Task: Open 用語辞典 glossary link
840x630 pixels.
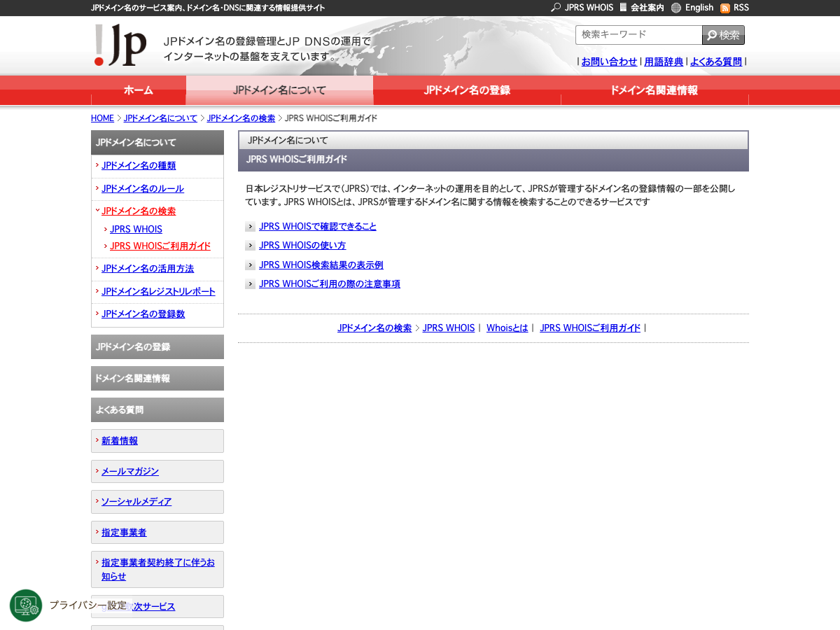Action: 664,62
